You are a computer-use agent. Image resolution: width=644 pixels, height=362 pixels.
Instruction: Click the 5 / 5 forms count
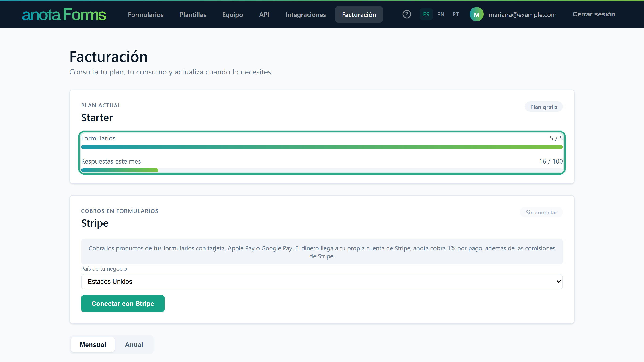[556, 138]
